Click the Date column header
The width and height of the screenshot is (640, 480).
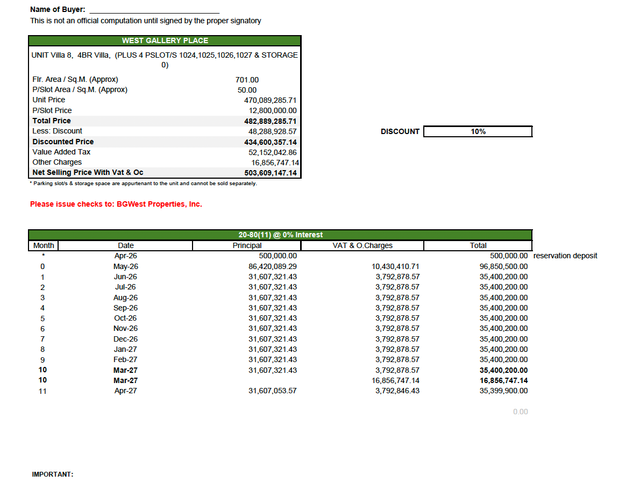(x=125, y=245)
